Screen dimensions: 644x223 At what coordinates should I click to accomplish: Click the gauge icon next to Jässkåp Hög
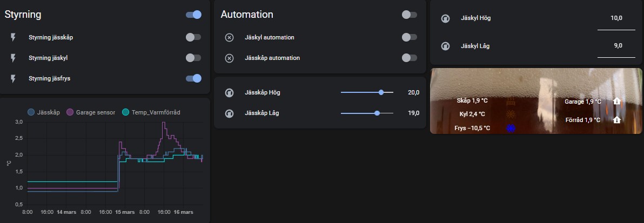229,93
